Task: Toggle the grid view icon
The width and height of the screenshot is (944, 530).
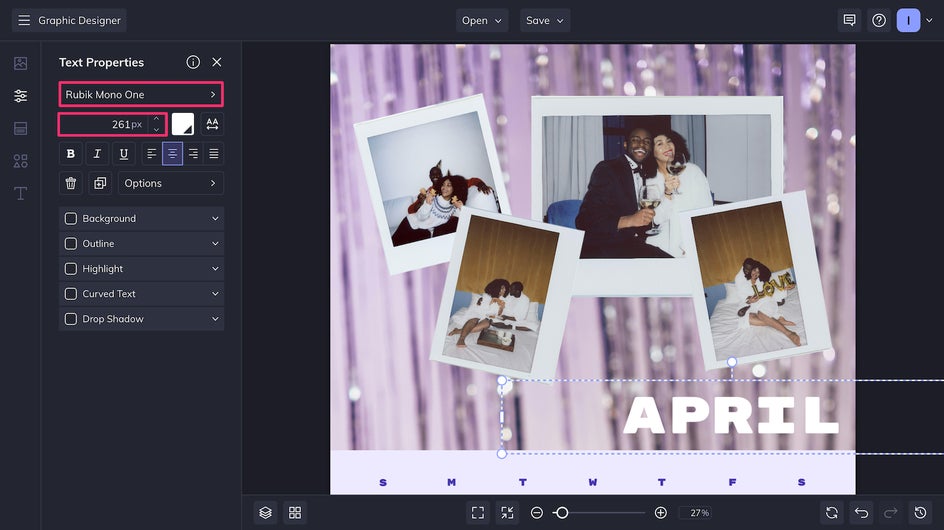Action: [x=295, y=513]
